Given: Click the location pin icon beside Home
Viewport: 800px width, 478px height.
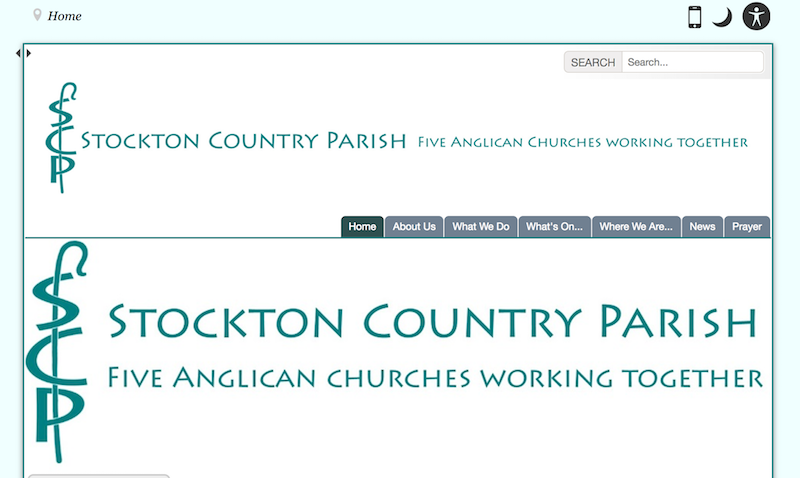Looking at the screenshot, I should pyautogui.click(x=38, y=16).
